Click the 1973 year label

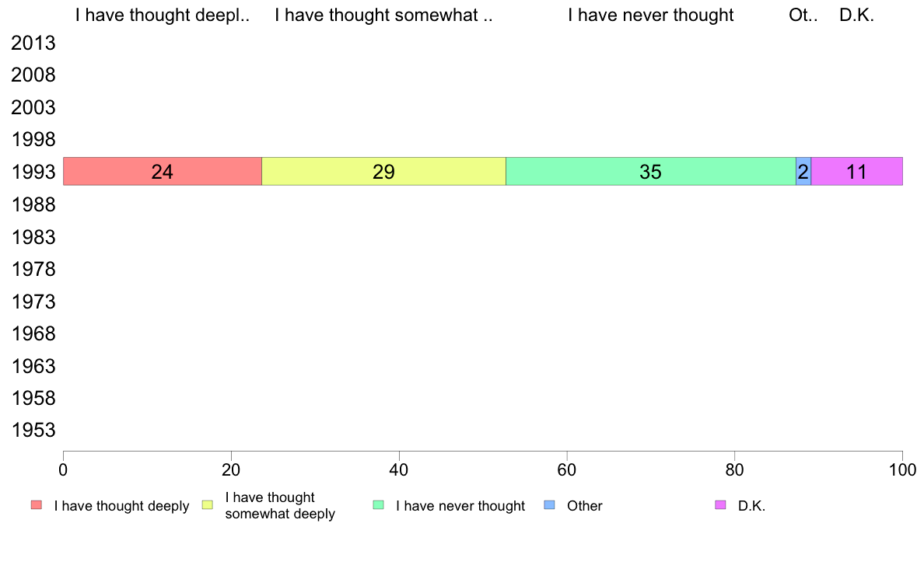pos(33,302)
